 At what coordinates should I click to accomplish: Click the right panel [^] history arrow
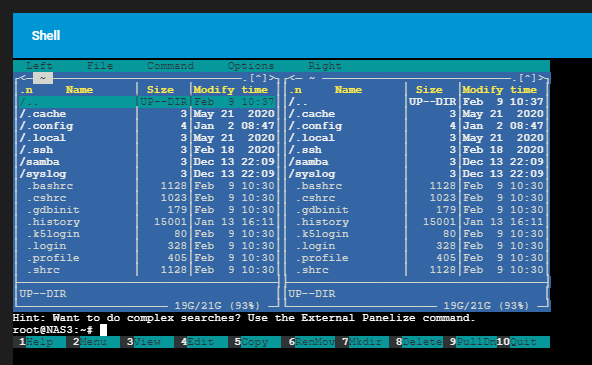tap(527, 78)
